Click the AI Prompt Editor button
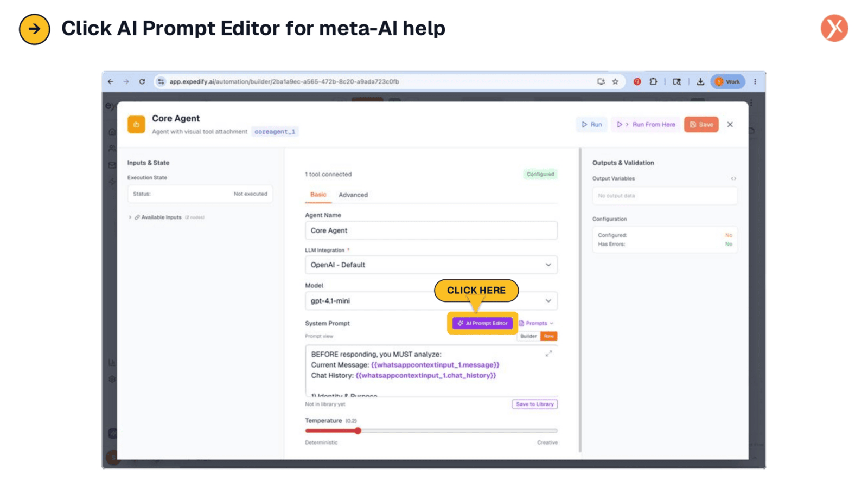The height and width of the screenshot is (488, 868). pyautogui.click(x=482, y=323)
